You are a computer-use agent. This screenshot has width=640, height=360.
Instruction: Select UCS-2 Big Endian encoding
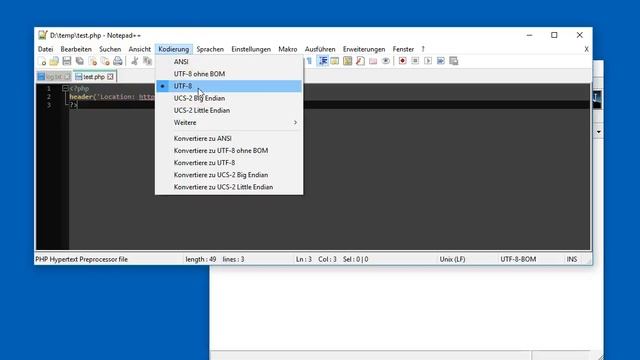(x=229, y=98)
